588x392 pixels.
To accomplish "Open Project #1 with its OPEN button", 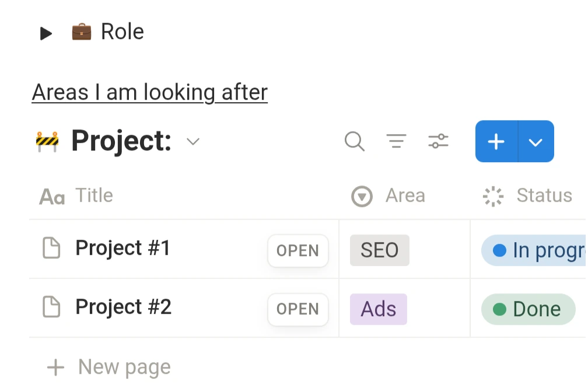I will [297, 250].
